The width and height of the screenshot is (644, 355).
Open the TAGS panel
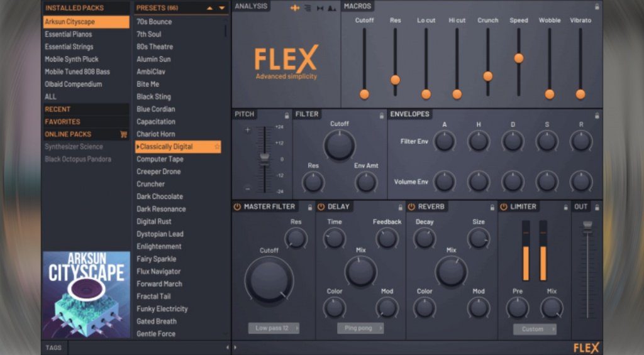click(x=54, y=347)
